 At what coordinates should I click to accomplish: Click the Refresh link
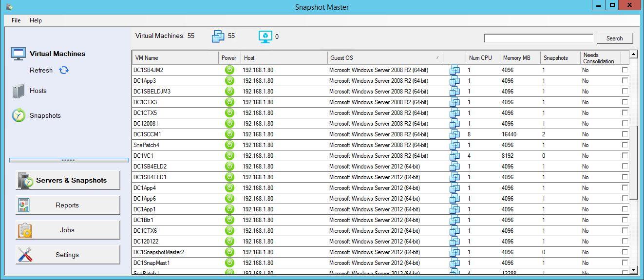41,70
